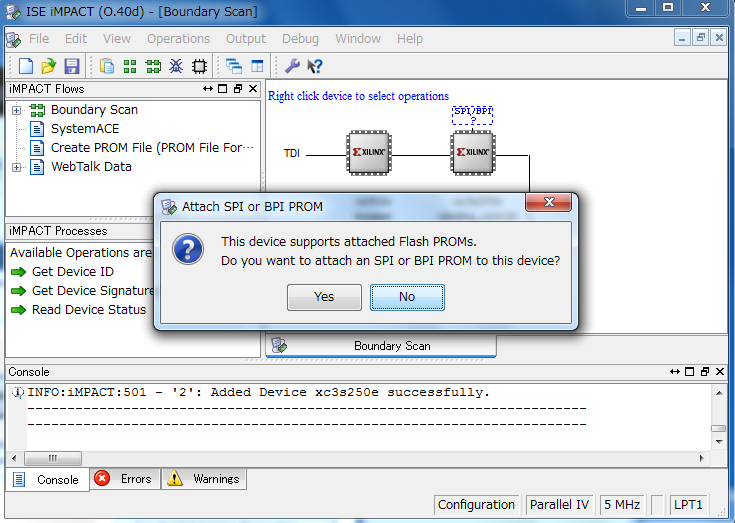Select the Boundary Scan document tab

(381, 346)
